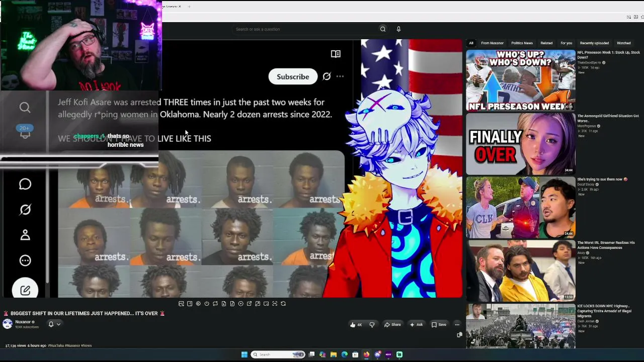Open the profile person icon in video sidebar
This screenshot has width=644, height=362.
click(25, 235)
